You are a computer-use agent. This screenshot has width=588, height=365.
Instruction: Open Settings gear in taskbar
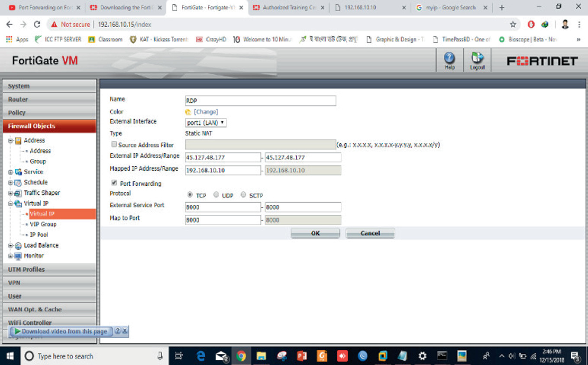(x=422, y=356)
